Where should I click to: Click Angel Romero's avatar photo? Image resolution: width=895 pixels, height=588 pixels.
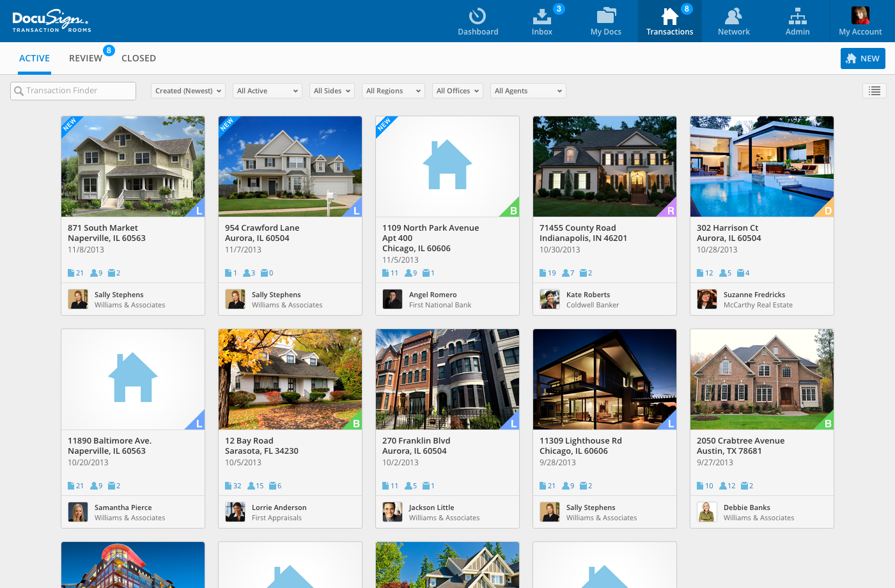click(x=393, y=299)
